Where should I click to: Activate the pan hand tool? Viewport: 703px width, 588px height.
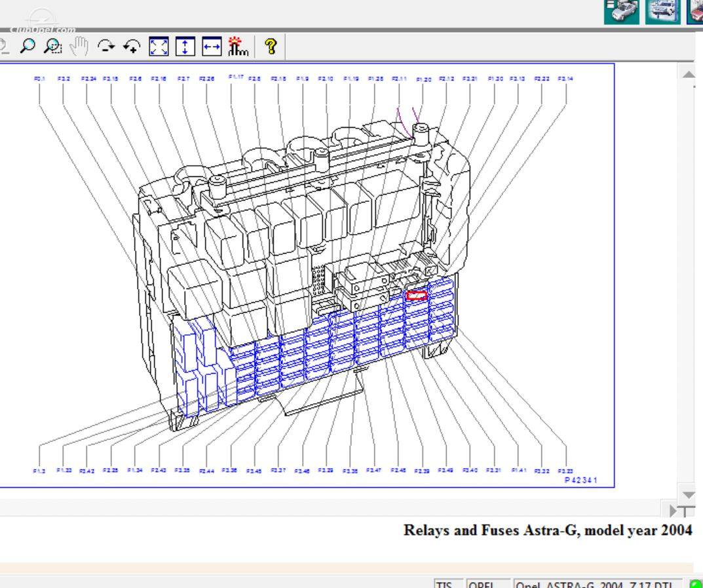coord(79,46)
